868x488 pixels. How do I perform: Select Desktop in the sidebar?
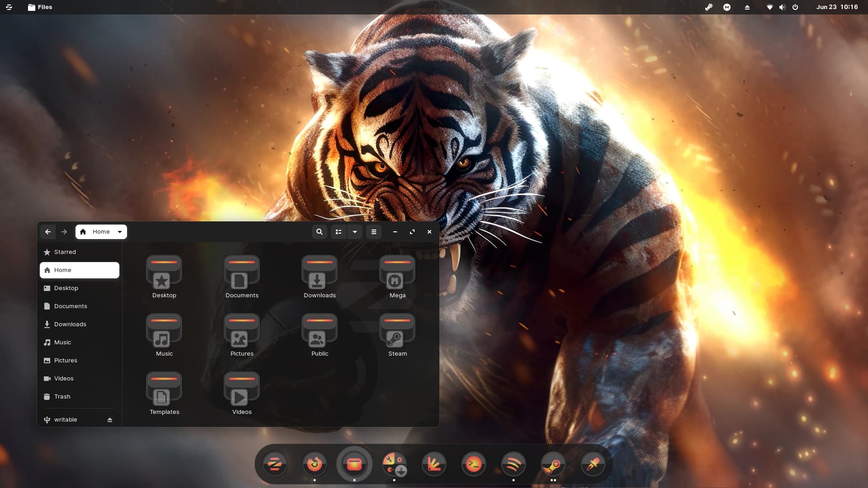[80, 288]
